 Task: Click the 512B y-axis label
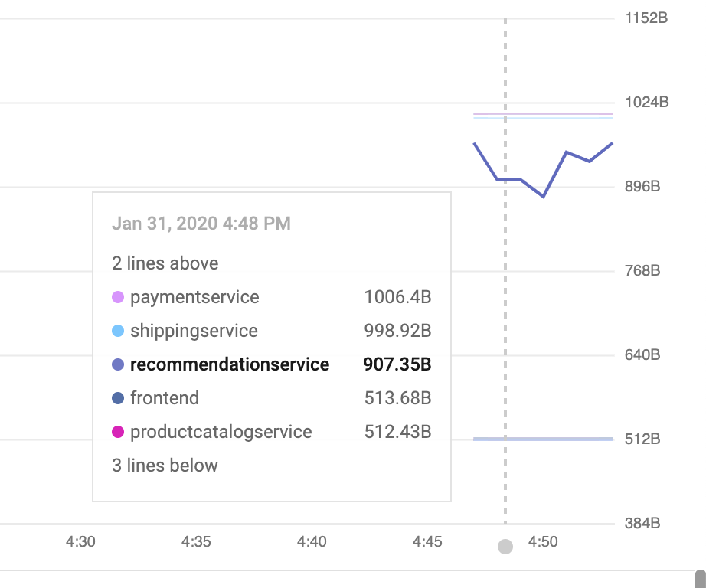[x=643, y=439]
